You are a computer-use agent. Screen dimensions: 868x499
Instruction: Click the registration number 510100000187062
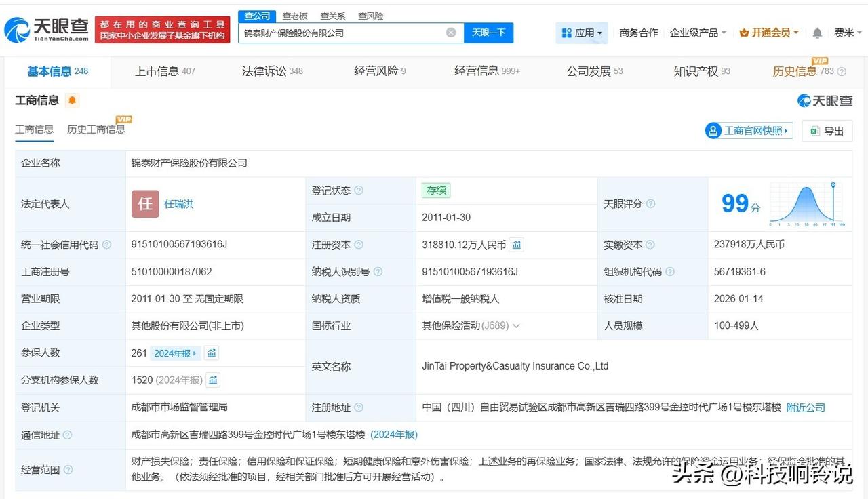coord(172,272)
